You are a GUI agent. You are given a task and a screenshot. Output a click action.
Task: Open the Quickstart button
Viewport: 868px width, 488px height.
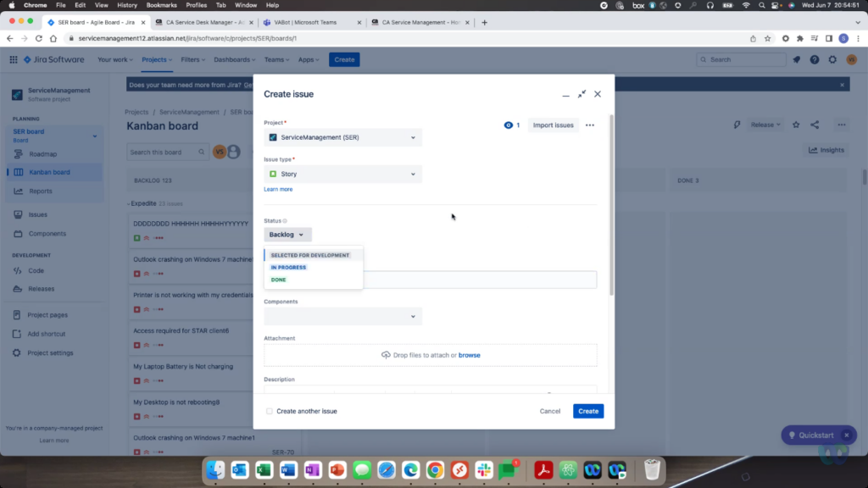[811, 435]
